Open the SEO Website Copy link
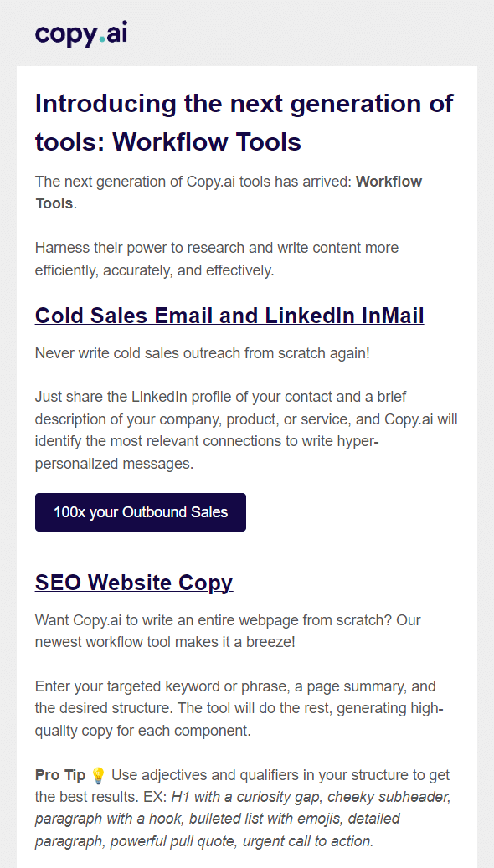 pos(134,582)
